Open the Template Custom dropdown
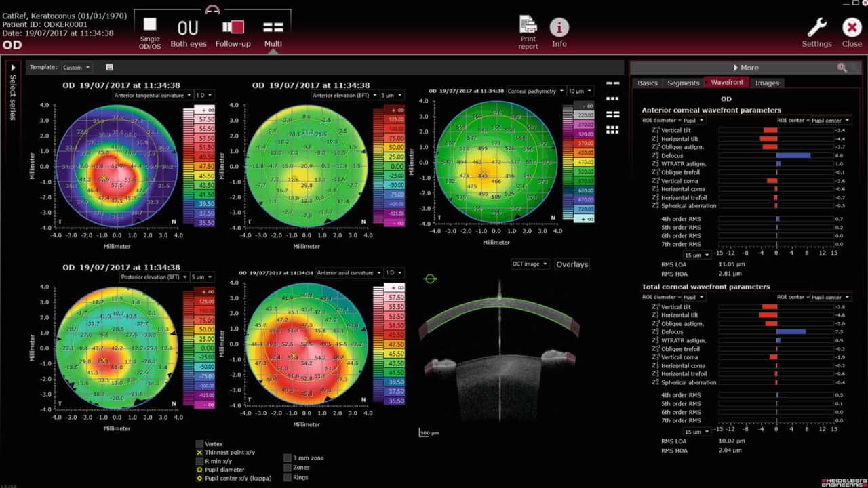The image size is (868, 488). tap(77, 67)
